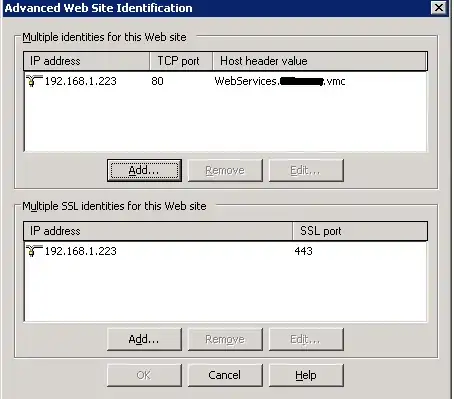This screenshot has height=399, width=454.
Task: Click Remove in Multiple identities section
Action: [225, 170]
